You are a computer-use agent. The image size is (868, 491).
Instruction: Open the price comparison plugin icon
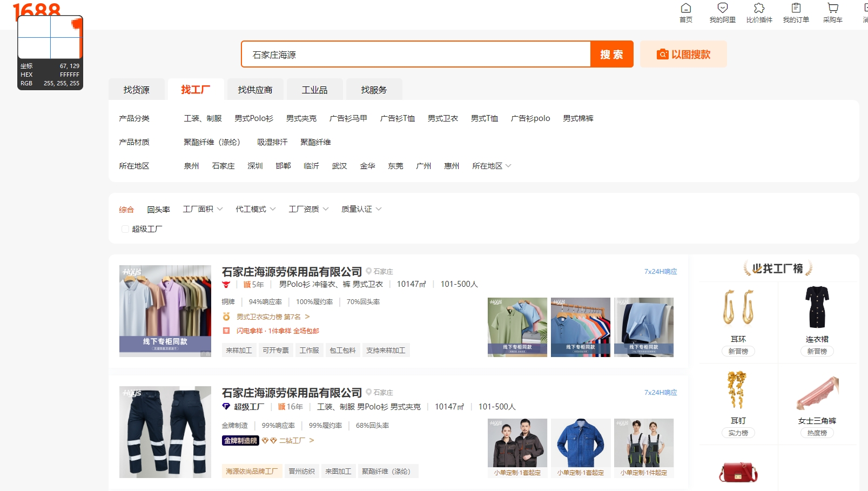pyautogui.click(x=759, y=8)
